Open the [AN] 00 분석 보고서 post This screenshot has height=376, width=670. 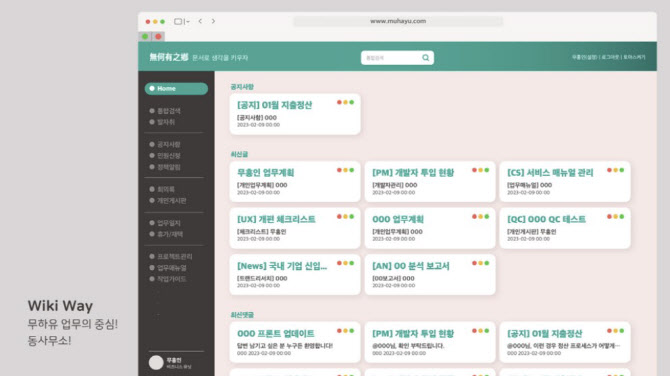point(430,275)
